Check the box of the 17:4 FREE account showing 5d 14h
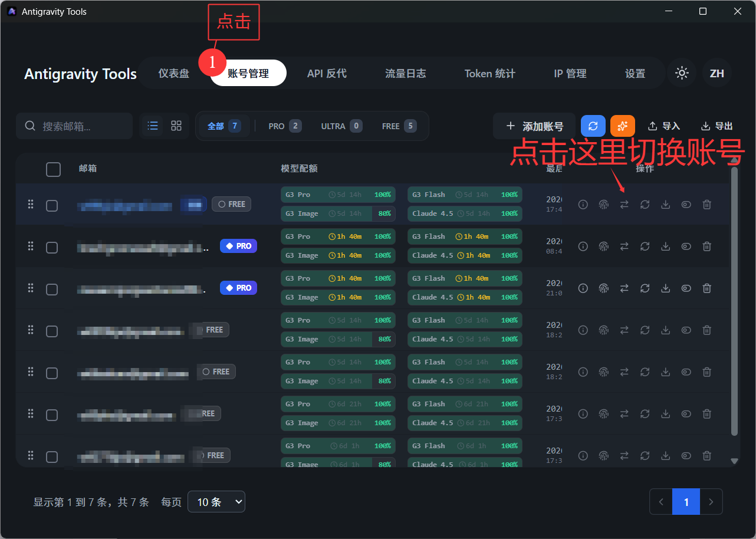Image resolution: width=756 pixels, height=539 pixels. (x=52, y=205)
